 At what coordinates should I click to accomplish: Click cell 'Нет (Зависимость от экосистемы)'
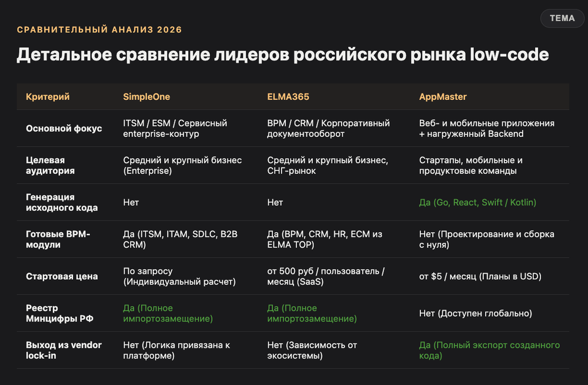pyautogui.click(x=312, y=350)
